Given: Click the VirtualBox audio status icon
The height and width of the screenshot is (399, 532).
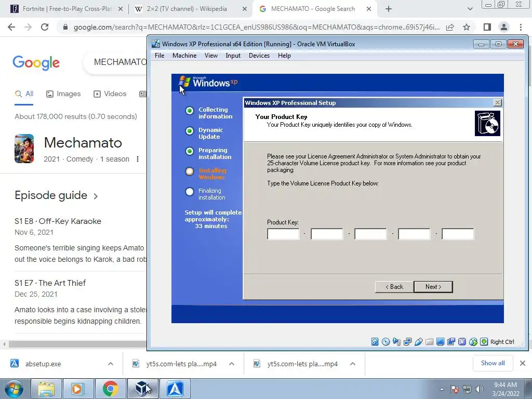Looking at the screenshot, I should (x=396, y=342).
